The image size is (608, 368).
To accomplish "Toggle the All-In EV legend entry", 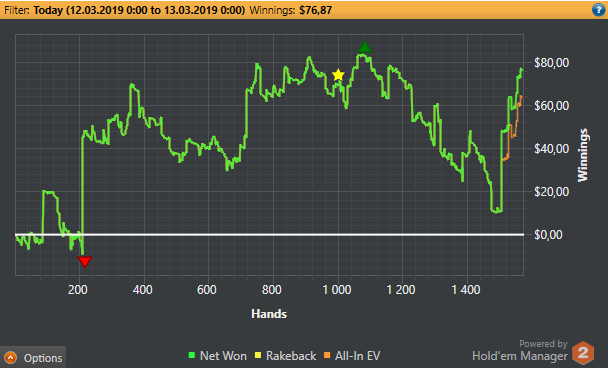I will pos(352,356).
